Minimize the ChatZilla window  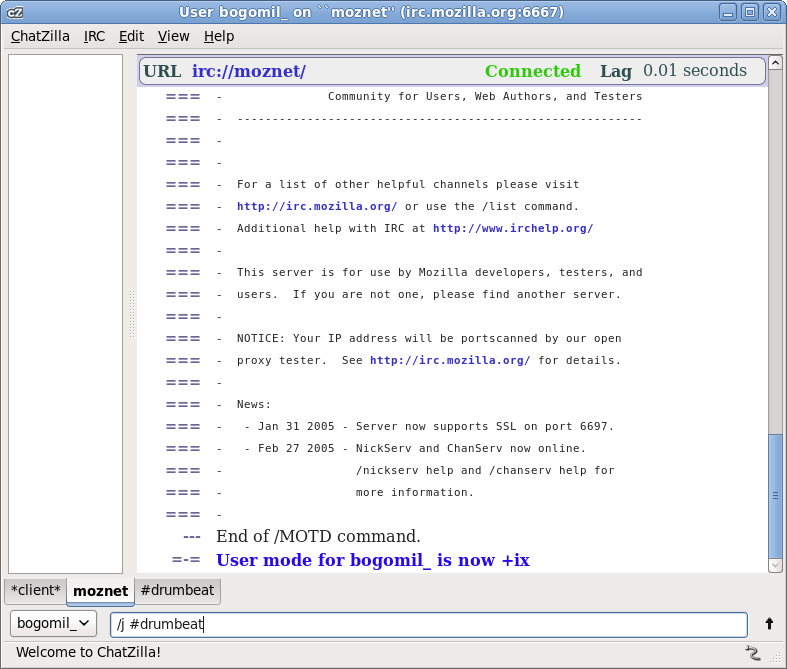[x=727, y=12]
